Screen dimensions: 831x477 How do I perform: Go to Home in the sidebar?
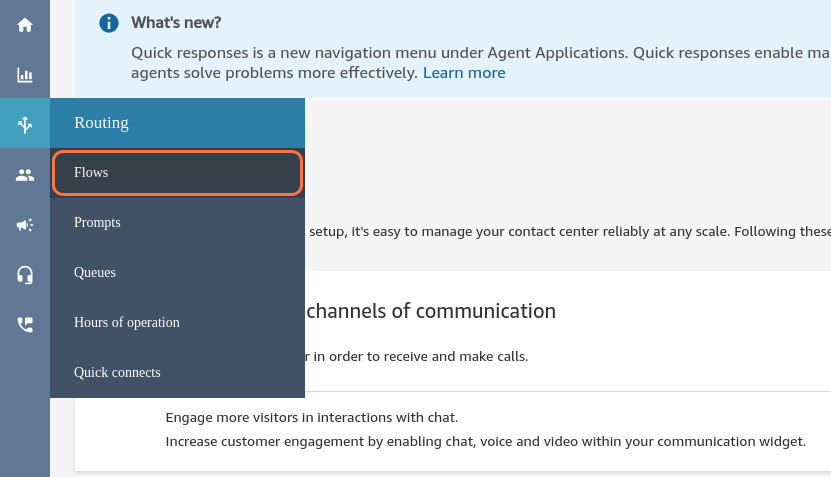(25, 25)
